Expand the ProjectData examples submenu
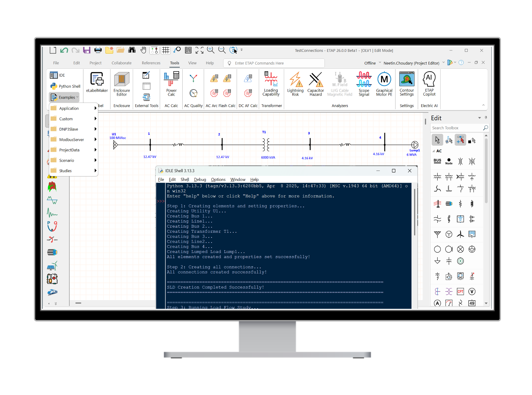Screen dimensions: 532x395 [74, 150]
